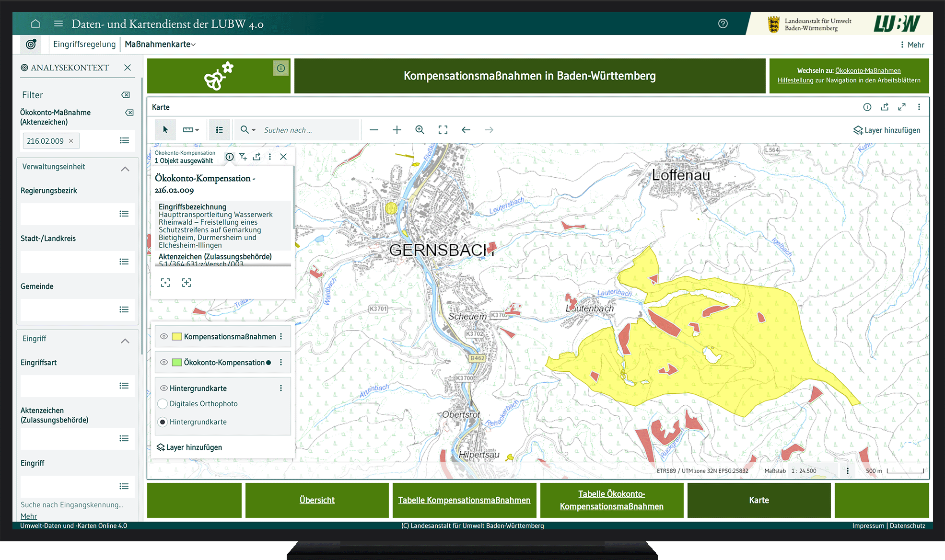Collapse the Verwaltungseinheit section

[125, 169]
